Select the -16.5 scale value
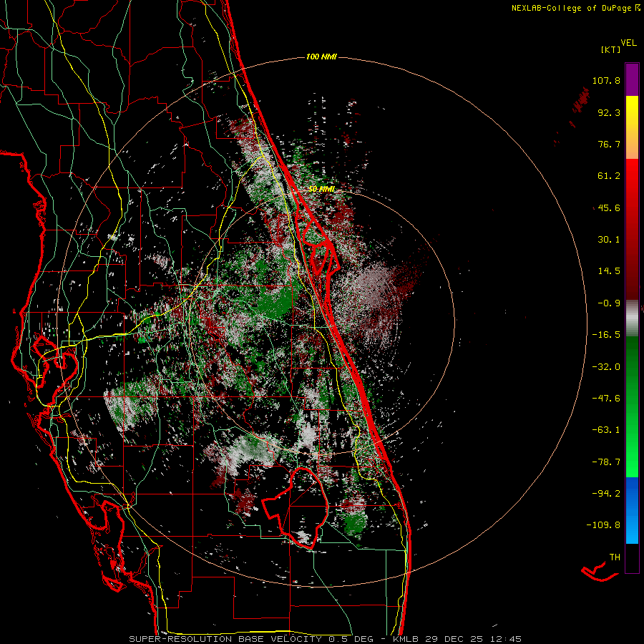Viewport: 644px width, 644px height. pyautogui.click(x=606, y=335)
